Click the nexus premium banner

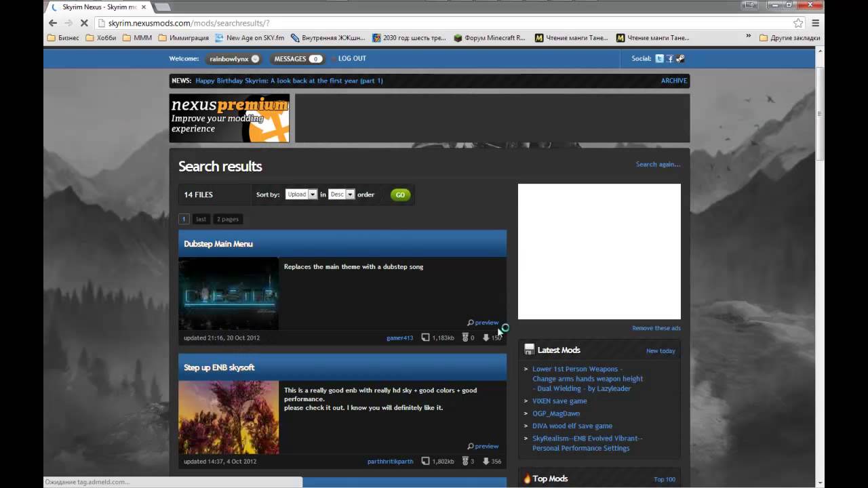229,118
